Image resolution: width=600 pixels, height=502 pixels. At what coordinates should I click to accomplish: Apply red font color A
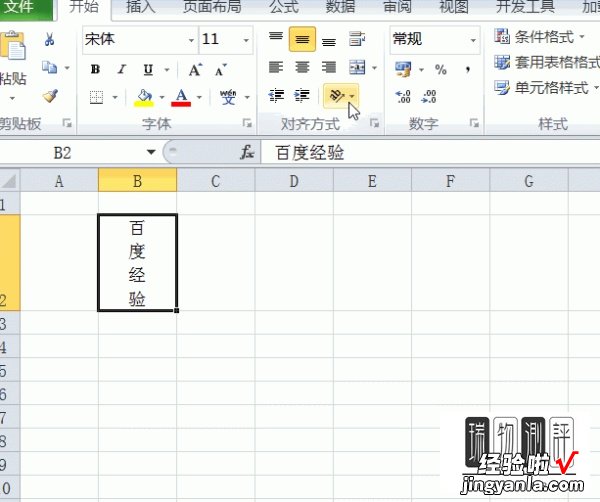181,97
